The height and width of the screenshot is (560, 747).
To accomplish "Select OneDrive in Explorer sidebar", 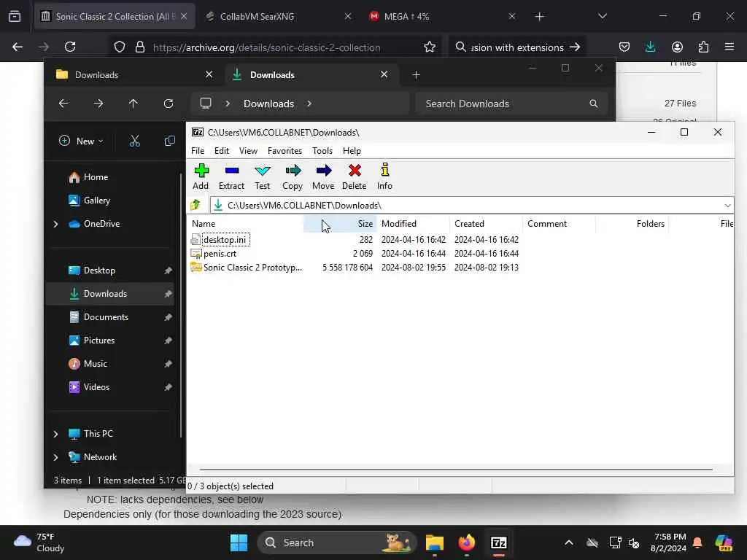I will [101, 223].
